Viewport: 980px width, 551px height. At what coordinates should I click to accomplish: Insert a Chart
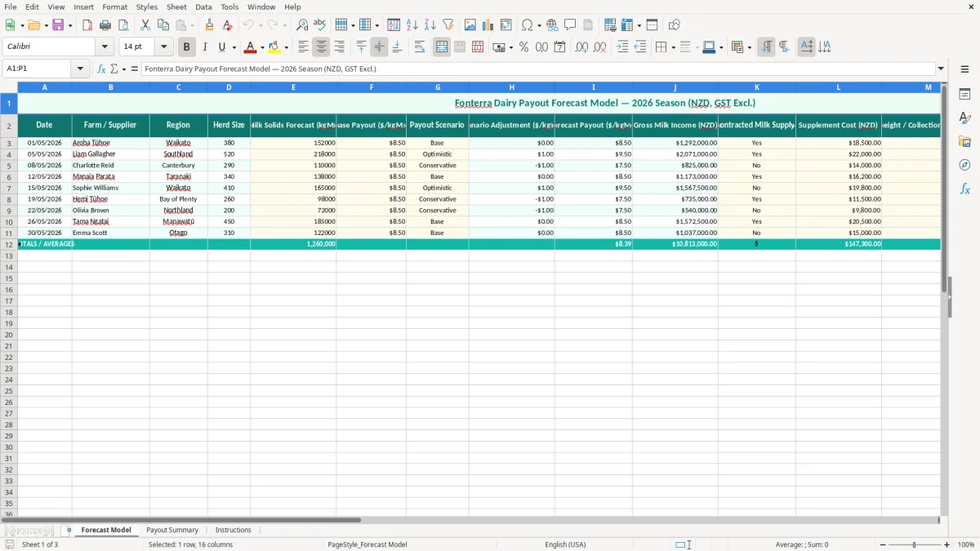coord(488,25)
